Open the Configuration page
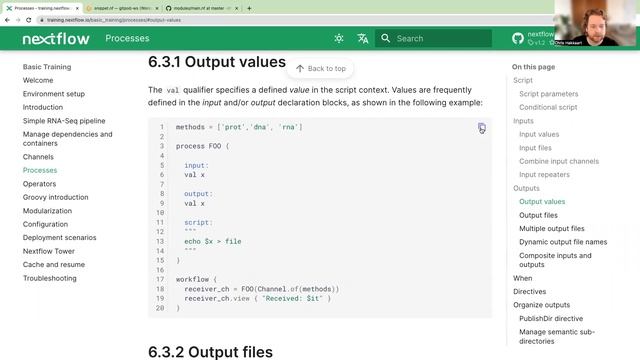Image resolution: width=640 pixels, height=360 pixels. click(x=45, y=224)
